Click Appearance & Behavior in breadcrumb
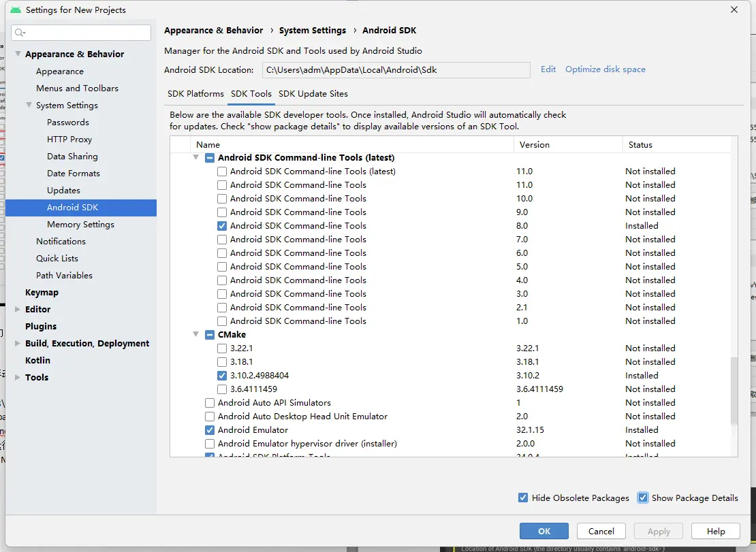 [214, 31]
